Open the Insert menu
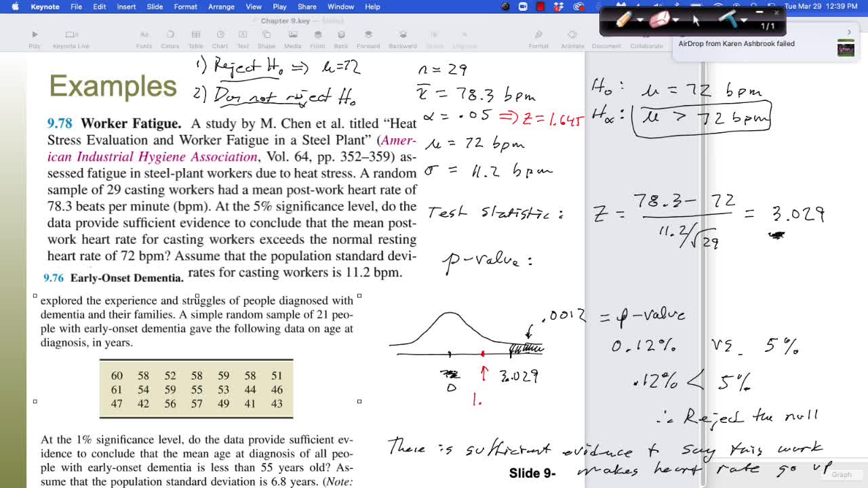This screenshot has height=488, width=868. click(126, 7)
